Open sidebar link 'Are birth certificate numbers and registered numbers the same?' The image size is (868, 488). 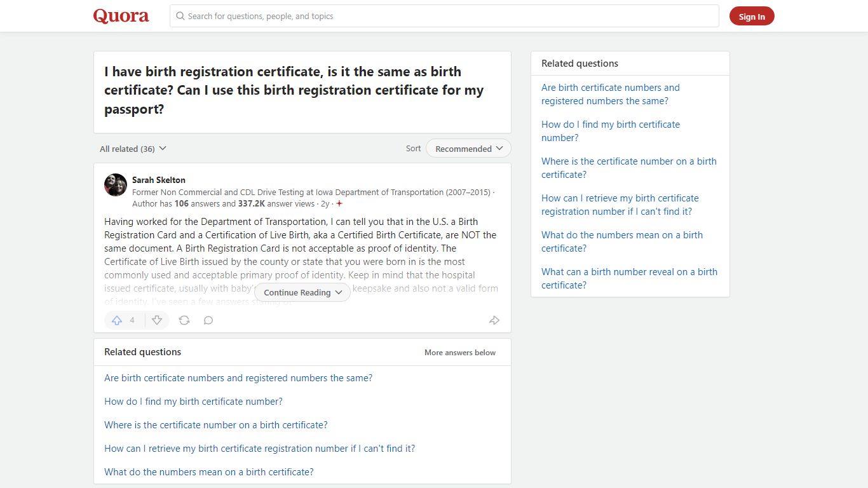(611, 94)
